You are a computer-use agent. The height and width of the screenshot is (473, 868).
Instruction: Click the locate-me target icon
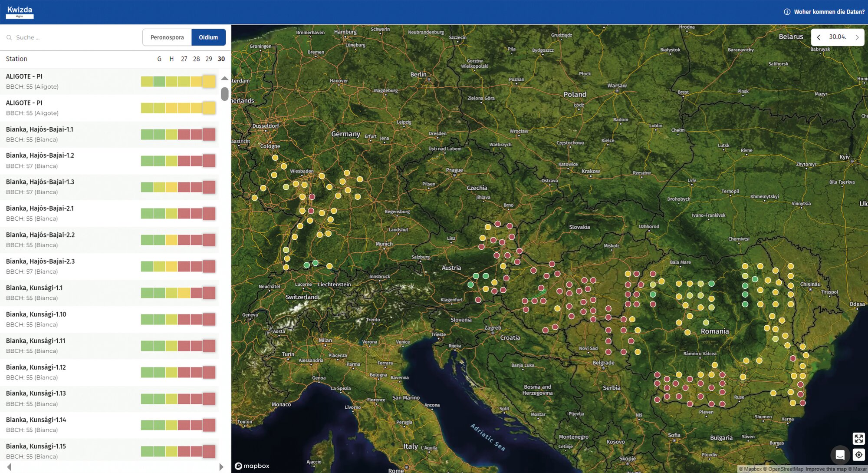click(858, 455)
